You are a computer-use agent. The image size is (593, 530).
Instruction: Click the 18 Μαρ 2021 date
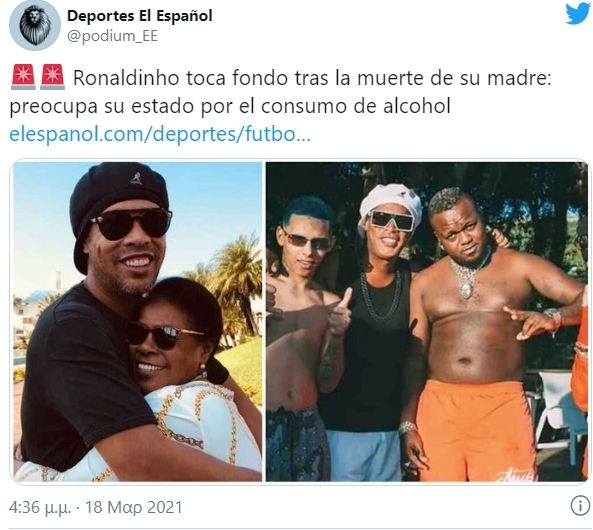134,507
